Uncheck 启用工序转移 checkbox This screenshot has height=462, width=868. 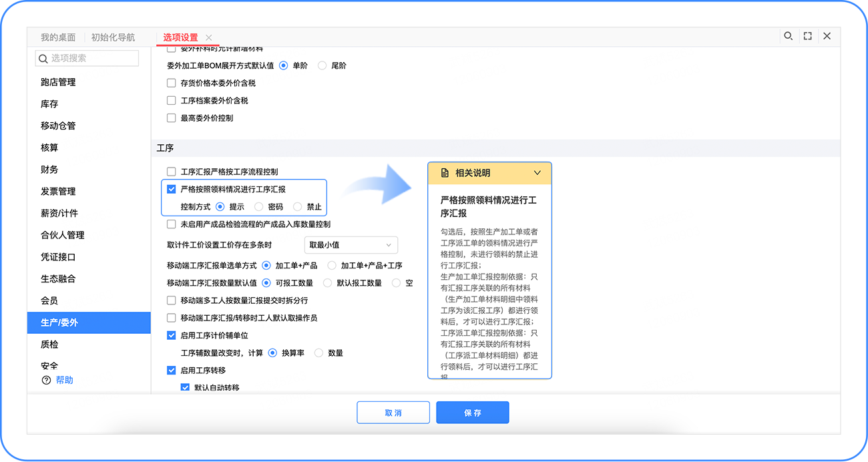click(172, 370)
